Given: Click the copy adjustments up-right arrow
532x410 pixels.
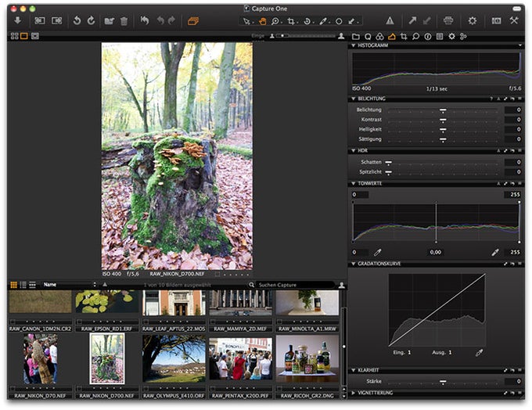Looking at the screenshot, I should tap(412, 20).
